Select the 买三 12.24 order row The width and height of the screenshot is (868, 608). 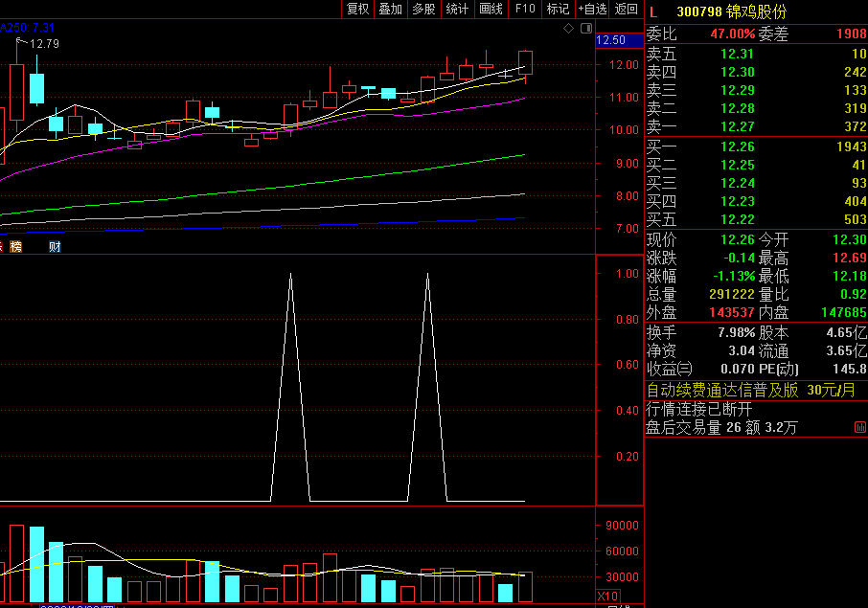(756, 183)
